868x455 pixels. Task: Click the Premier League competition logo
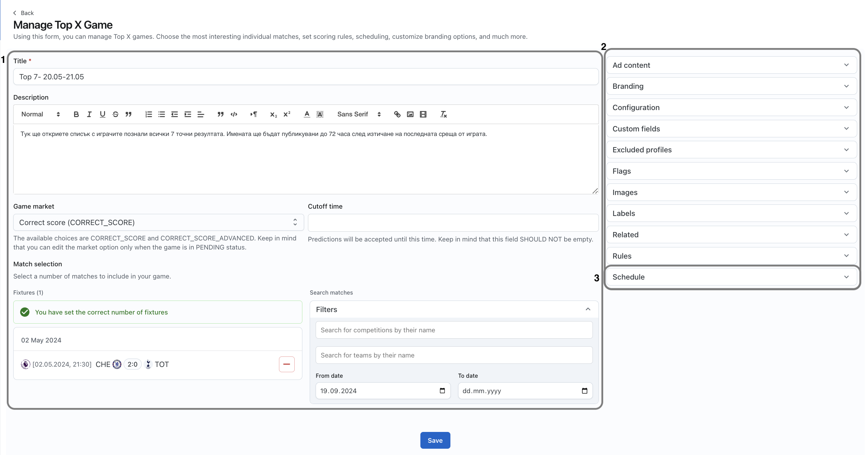click(25, 364)
